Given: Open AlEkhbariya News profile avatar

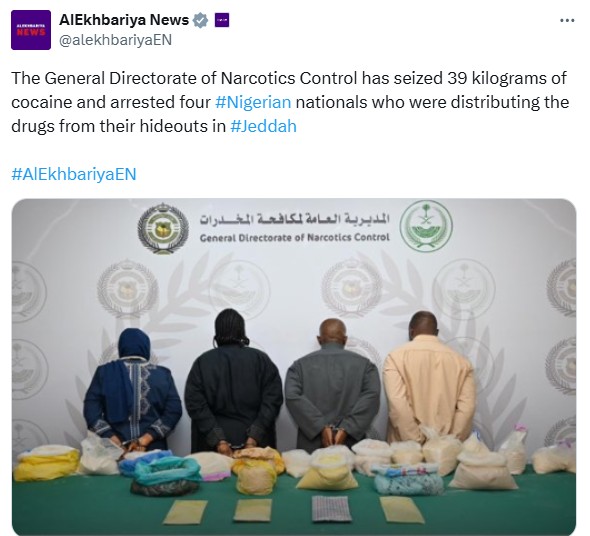Looking at the screenshot, I should pos(31,30).
